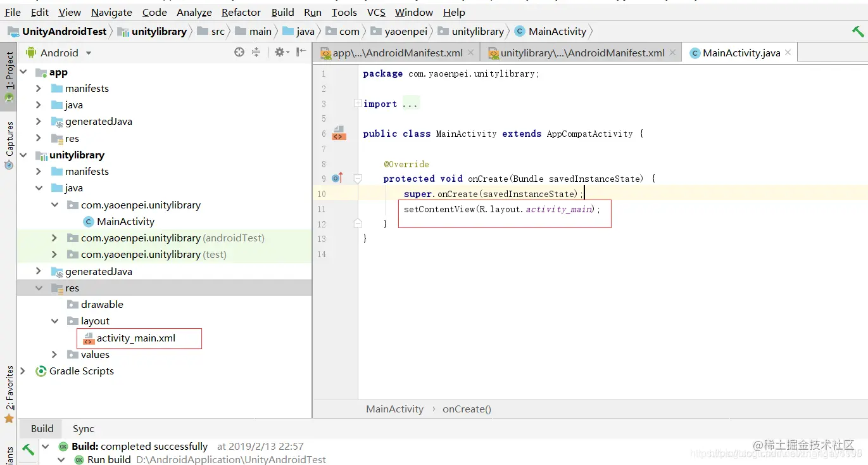Open the Tools menu
This screenshot has height=465, width=868.
tap(344, 12)
